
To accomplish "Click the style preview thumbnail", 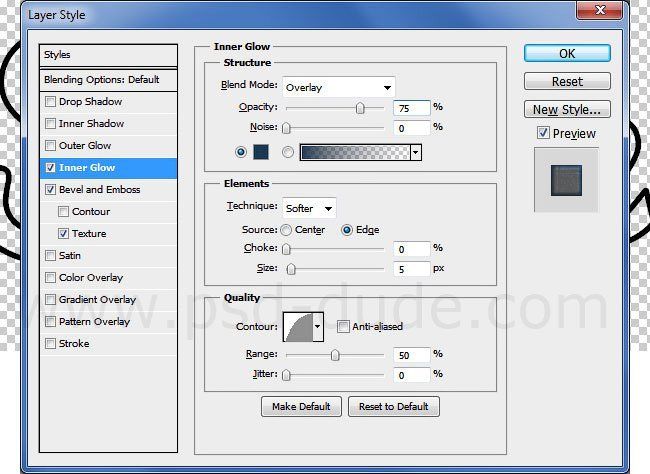I will 566,180.
